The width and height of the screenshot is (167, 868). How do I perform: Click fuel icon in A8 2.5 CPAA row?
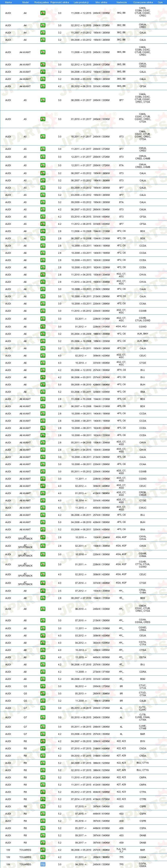pos(43,591)
